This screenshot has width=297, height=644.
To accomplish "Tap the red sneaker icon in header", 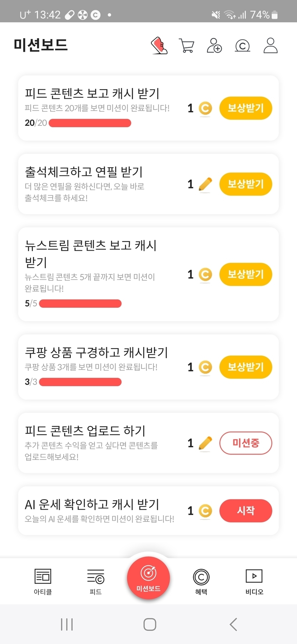I will (x=159, y=45).
